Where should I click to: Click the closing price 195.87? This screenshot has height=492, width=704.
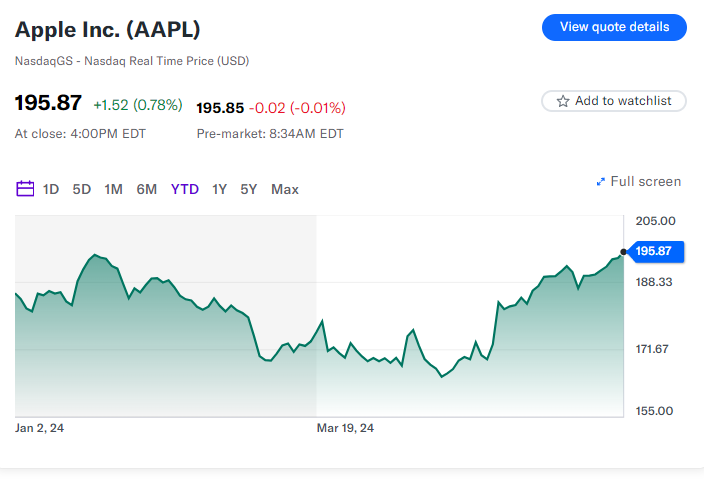[48, 103]
